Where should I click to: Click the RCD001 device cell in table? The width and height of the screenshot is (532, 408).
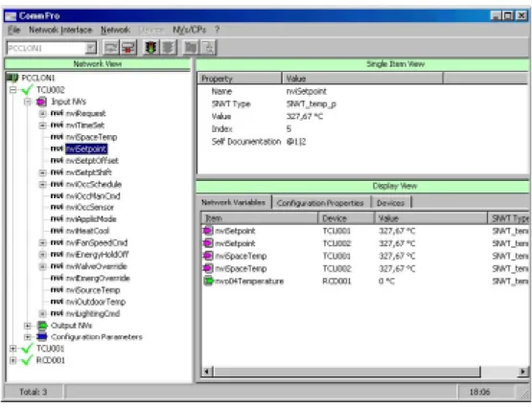336,281
